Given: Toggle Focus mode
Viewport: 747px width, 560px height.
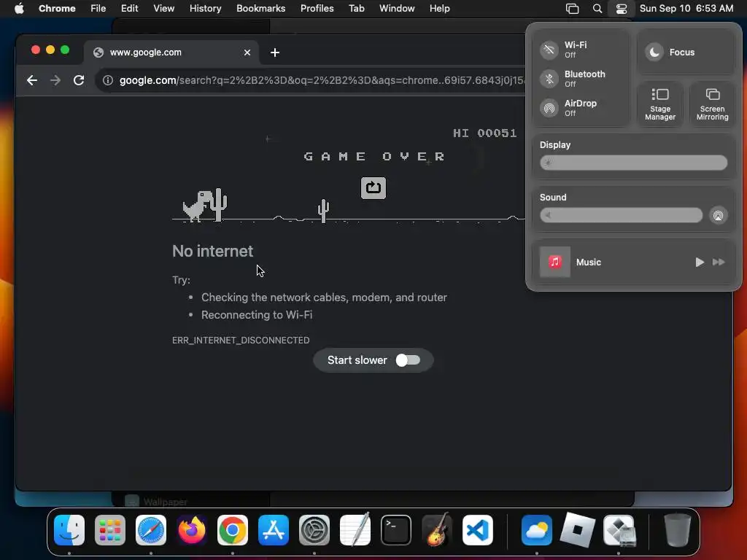Looking at the screenshot, I should pos(654,52).
